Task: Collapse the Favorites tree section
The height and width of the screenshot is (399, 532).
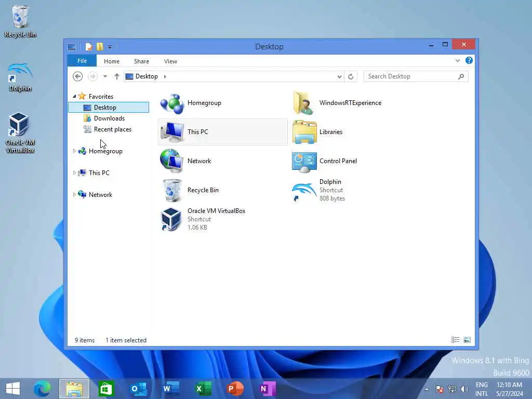Action: click(74, 97)
